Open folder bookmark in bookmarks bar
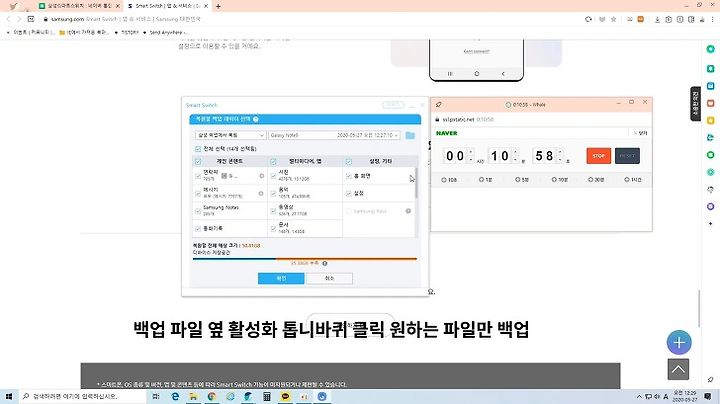720x404 pixels. tap(84, 33)
